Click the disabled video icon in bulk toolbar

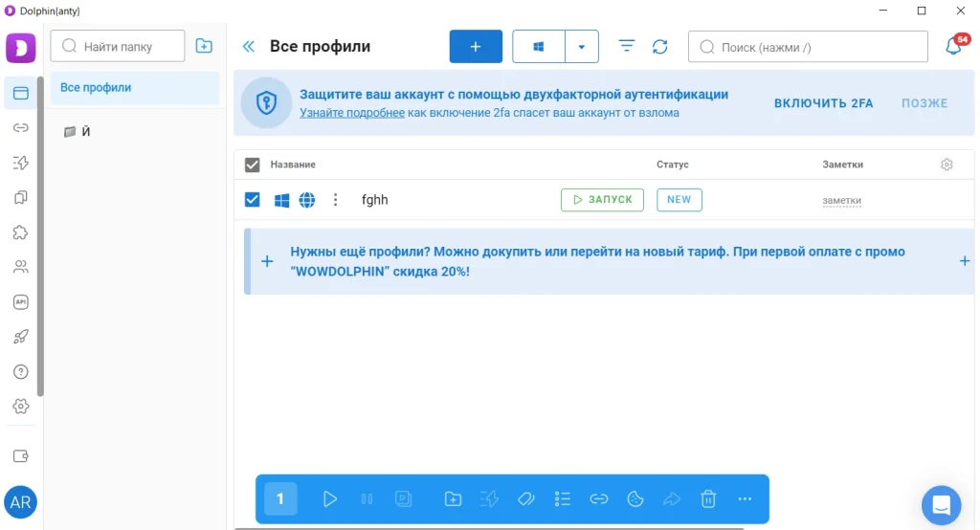(404, 498)
